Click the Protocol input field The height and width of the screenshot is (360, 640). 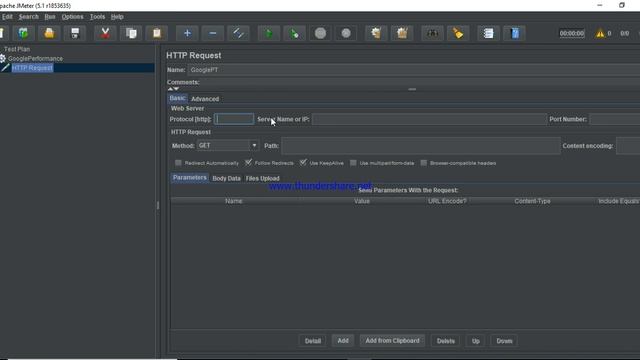pos(234,119)
